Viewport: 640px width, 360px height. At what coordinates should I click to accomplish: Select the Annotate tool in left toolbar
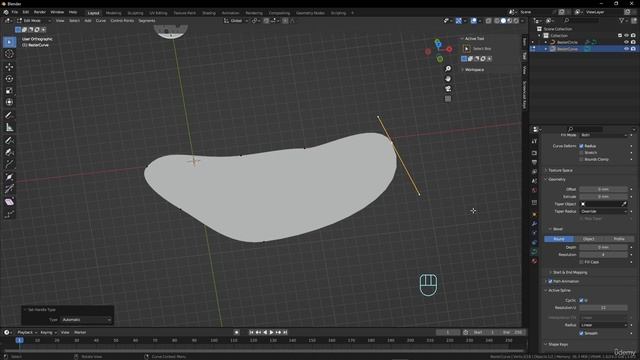9,115
